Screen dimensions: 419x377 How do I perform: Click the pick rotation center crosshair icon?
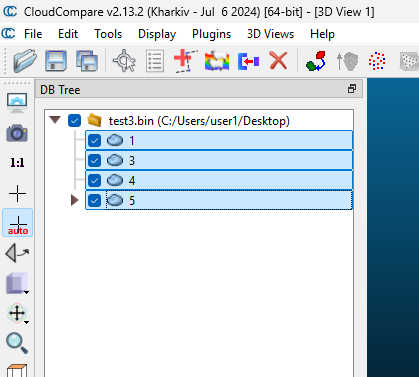click(17, 193)
